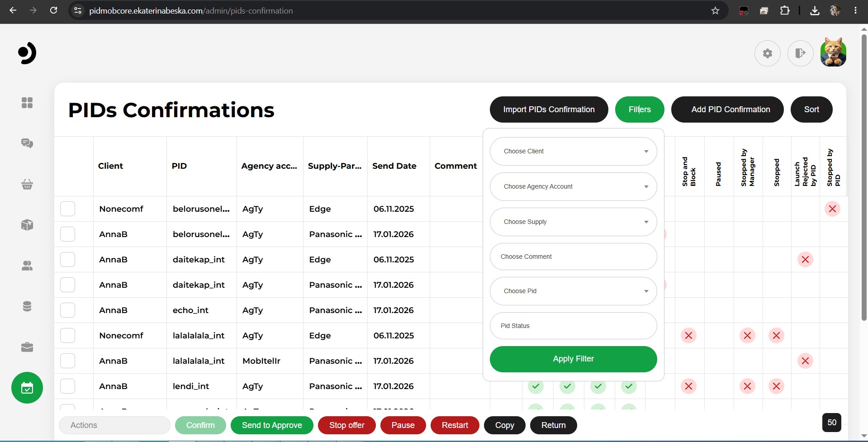Click Launch Rejected red X in Mobltellr row
Screen dimensions: 868x442
(x=805, y=361)
